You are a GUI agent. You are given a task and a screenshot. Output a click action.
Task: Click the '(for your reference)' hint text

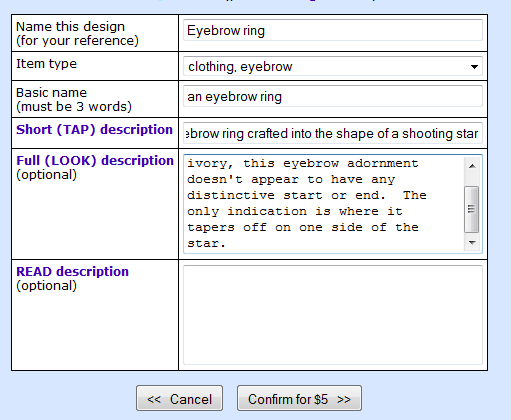(77, 41)
